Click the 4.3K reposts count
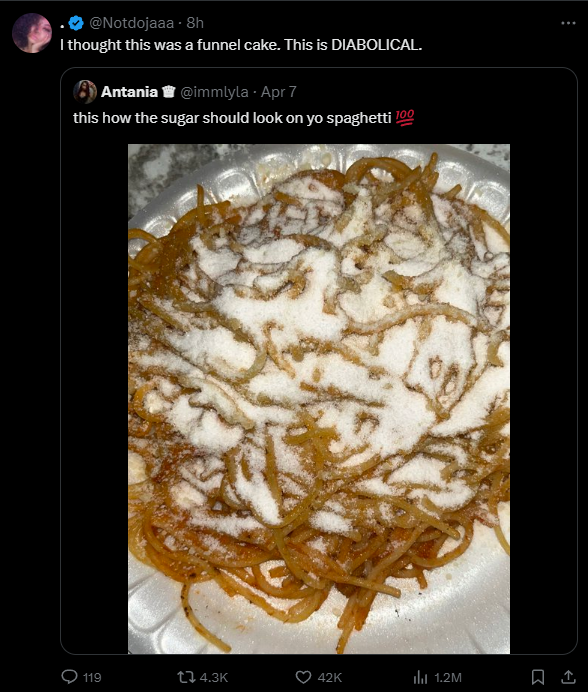Image resolution: width=588 pixels, height=692 pixels. 214,677
